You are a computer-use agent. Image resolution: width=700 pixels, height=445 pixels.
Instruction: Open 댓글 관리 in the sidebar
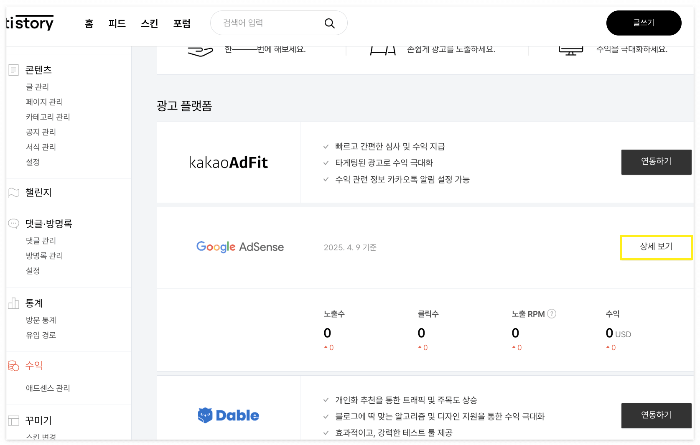41,241
